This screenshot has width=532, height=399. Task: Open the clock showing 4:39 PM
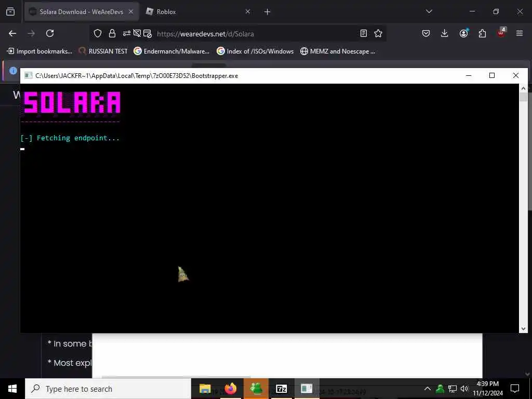(488, 389)
